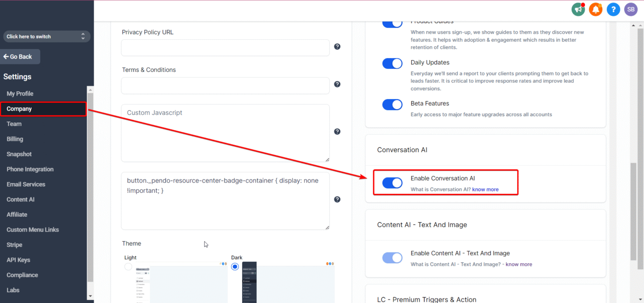Select the Dark theme radio button
644x303 pixels.
pyautogui.click(x=234, y=266)
